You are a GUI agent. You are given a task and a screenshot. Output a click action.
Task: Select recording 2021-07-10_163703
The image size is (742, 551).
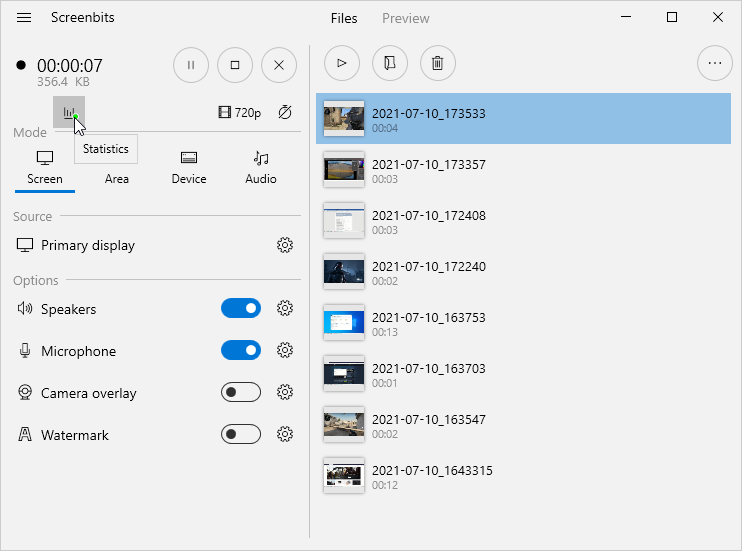523,374
